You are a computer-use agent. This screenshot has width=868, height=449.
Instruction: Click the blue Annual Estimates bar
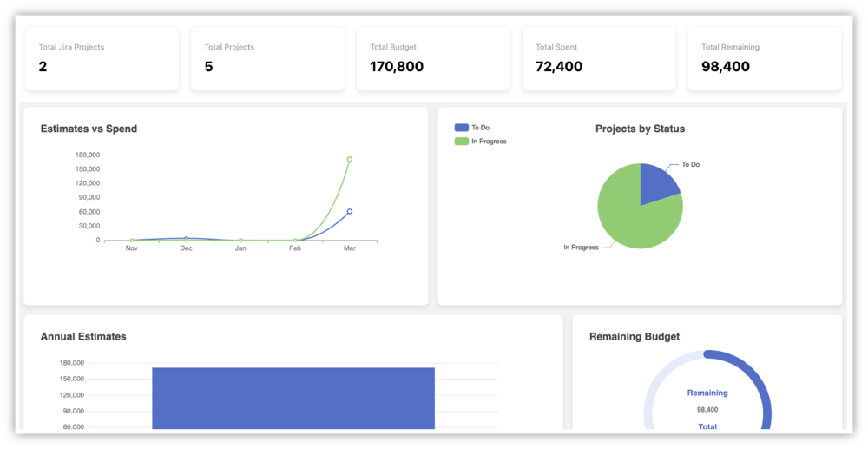tap(293, 398)
